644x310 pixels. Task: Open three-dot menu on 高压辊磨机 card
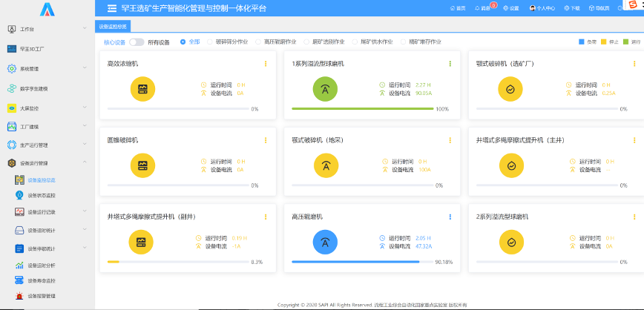(450, 217)
